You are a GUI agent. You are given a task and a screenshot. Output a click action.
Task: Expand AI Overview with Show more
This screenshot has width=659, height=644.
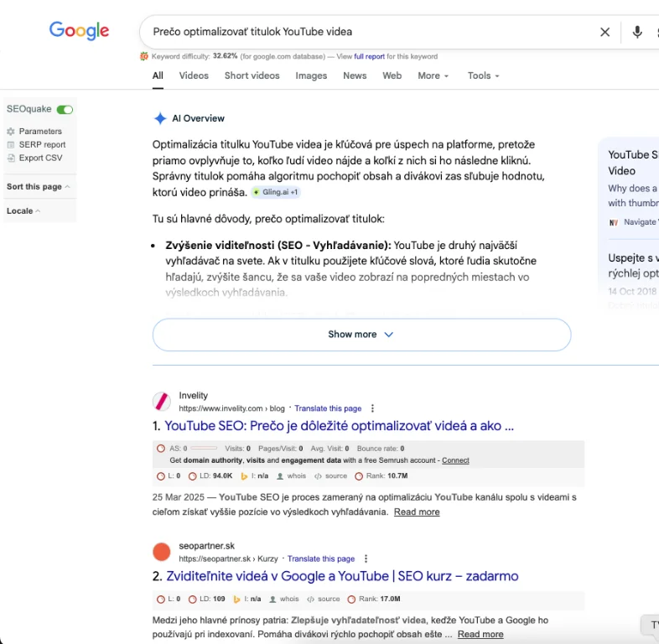(361, 335)
